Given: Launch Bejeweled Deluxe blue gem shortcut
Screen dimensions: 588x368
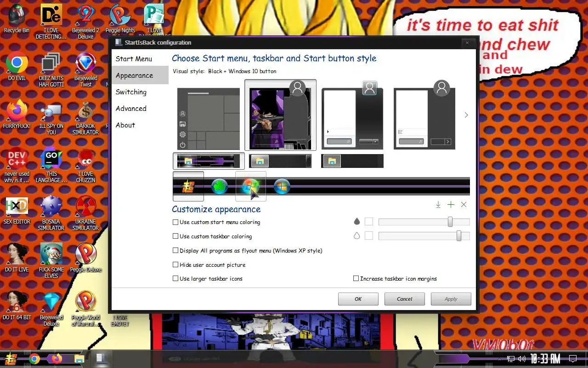Looking at the screenshot, I should [51, 309].
